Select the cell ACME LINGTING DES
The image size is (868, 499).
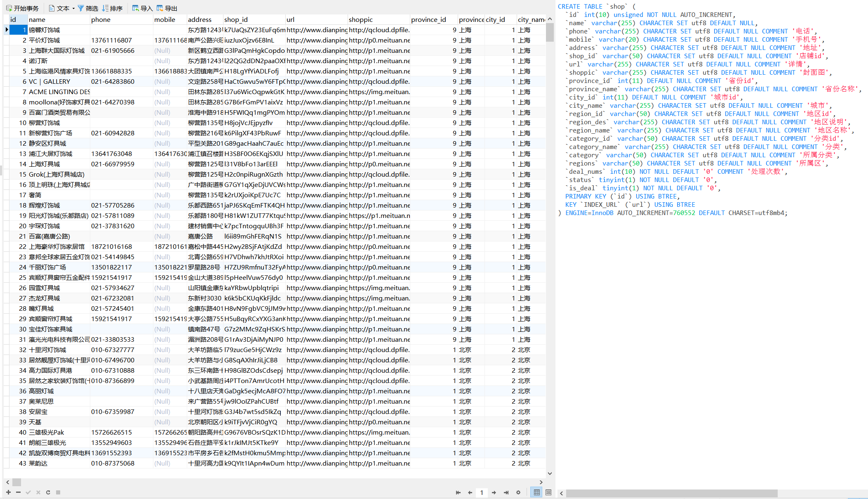tap(59, 92)
